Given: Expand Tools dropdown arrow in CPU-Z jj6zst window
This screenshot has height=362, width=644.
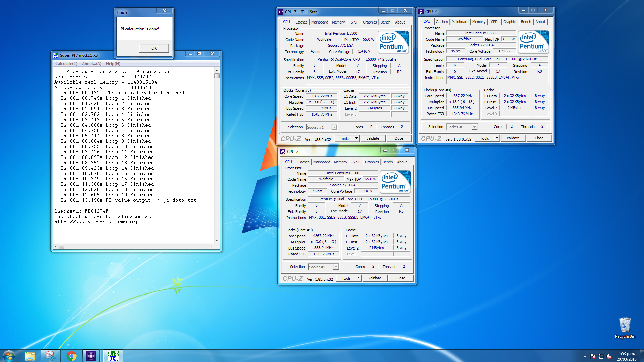Looking at the screenshot, I should [x=356, y=138].
